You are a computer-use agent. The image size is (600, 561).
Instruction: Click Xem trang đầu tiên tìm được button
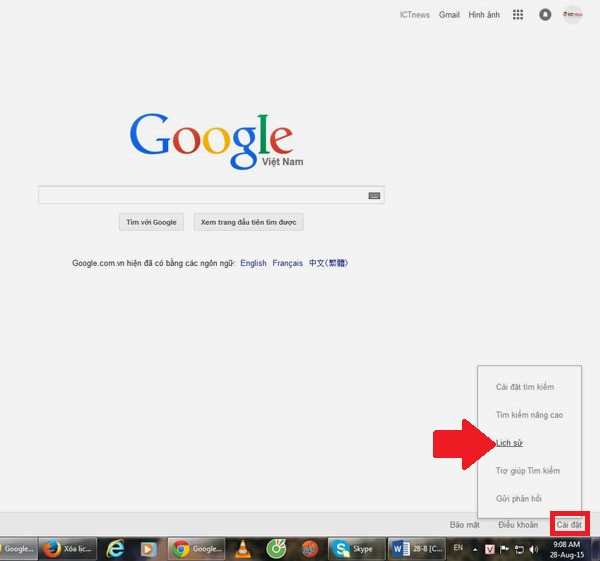tap(248, 222)
